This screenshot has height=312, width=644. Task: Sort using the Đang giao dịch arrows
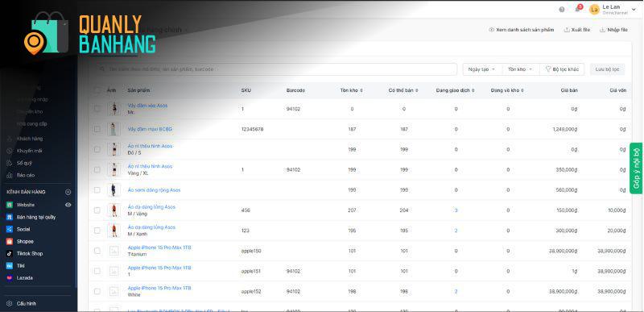[473, 90]
